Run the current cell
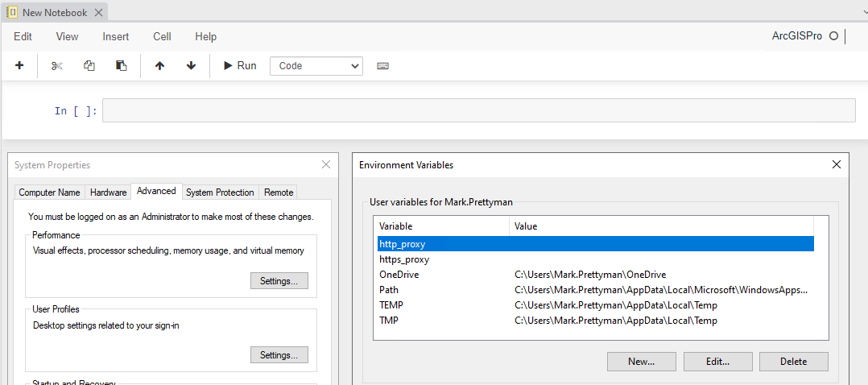 point(239,65)
